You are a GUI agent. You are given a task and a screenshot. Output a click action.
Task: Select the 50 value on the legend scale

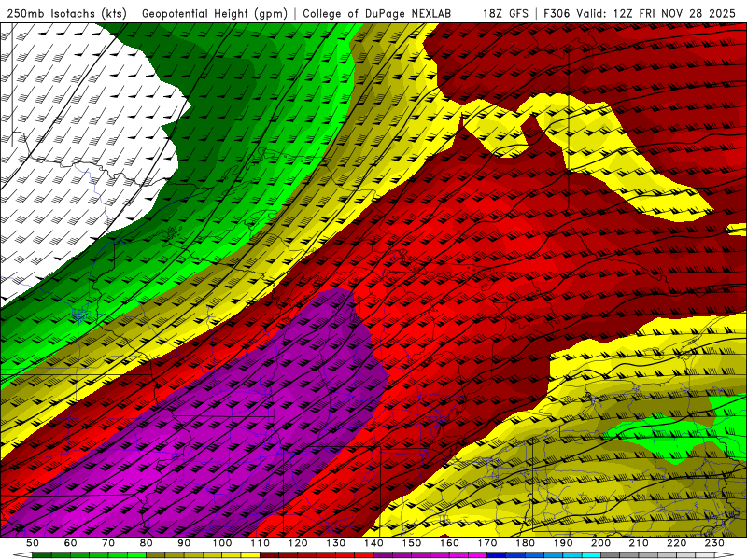[x=33, y=543]
